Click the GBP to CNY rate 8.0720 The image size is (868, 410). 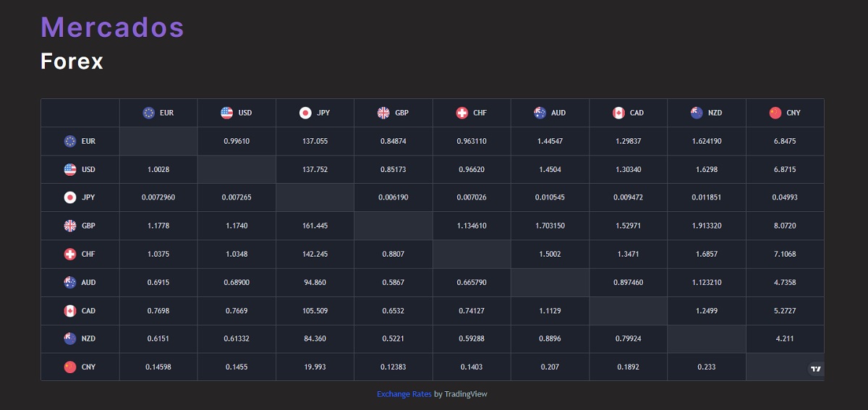pyautogui.click(x=785, y=226)
